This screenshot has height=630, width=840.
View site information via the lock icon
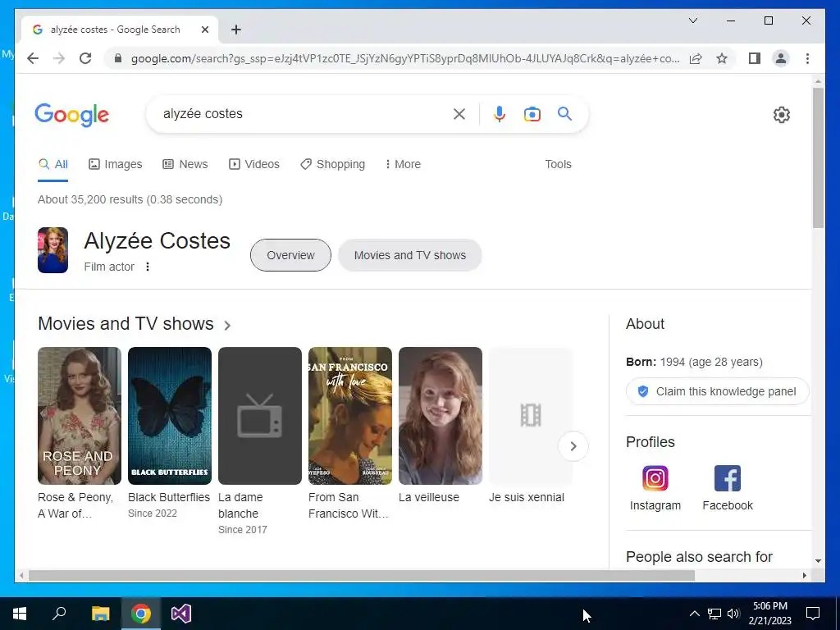click(118, 58)
